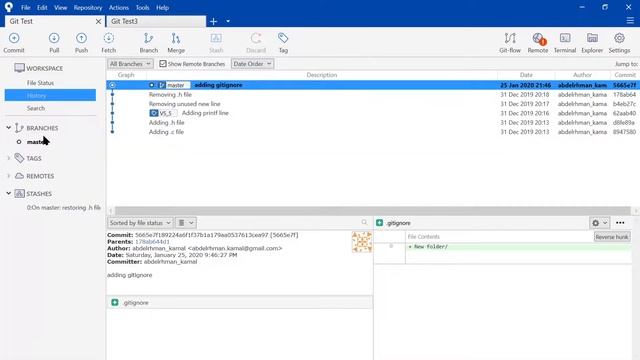Click the plus icon to add new tab
This screenshot has height=360, width=640.
(x=213, y=21)
